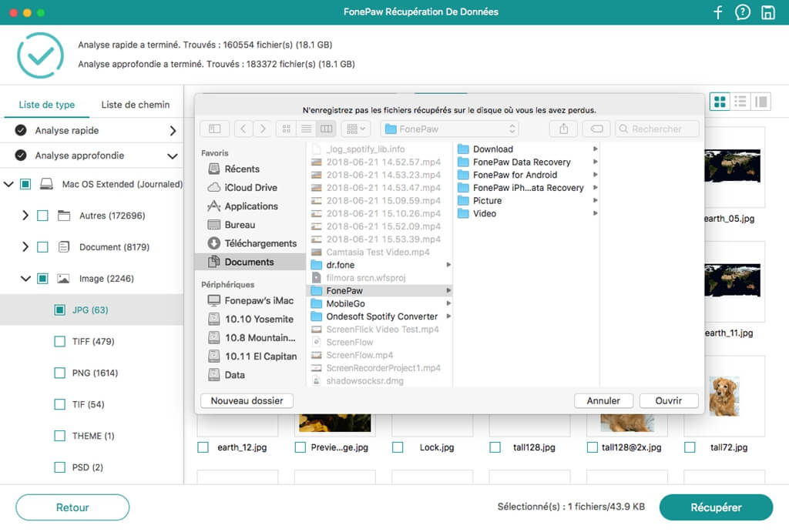Click Ouvrir in the file dialog
Screen dimensions: 789x532
tap(668, 401)
